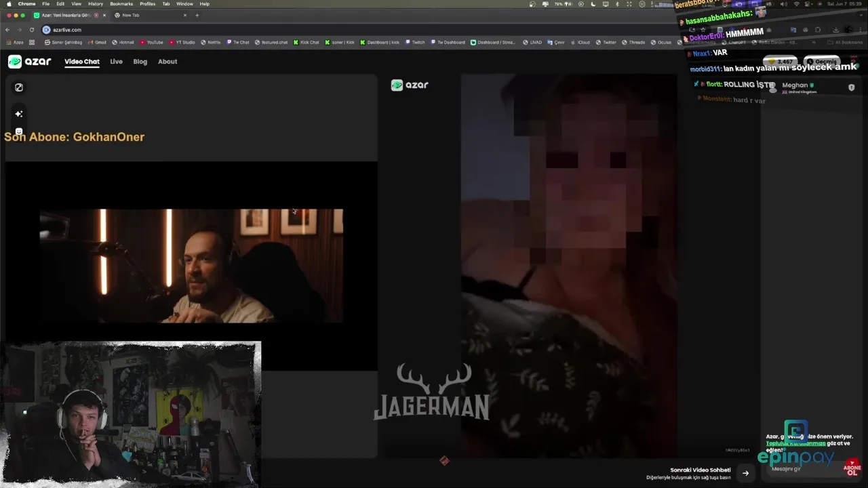Open the Tw Dashboard bookmark

pyautogui.click(x=448, y=42)
